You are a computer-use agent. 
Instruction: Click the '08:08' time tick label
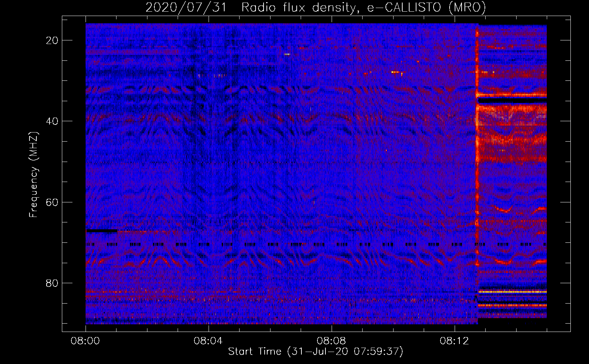tap(331, 341)
